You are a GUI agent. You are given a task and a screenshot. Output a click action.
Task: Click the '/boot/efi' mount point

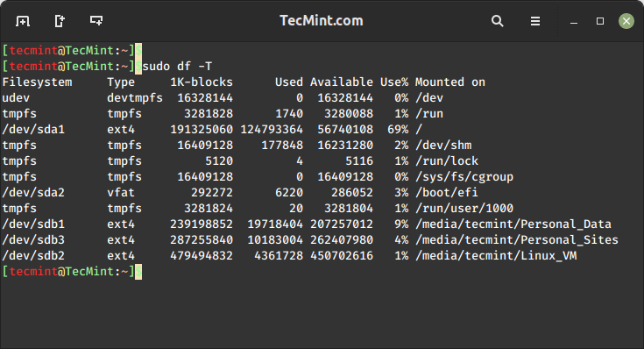click(447, 192)
